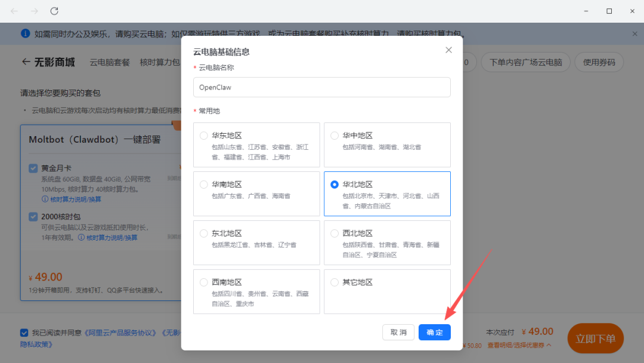Image resolution: width=644 pixels, height=363 pixels.
Task: Expand 查看明细/选择优惠券 details
Action: (x=519, y=345)
